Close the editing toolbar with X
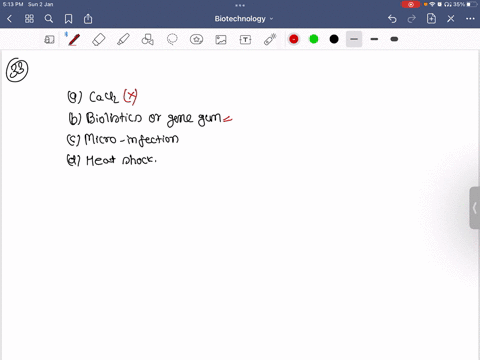This screenshot has height=360, width=480. (x=451, y=19)
